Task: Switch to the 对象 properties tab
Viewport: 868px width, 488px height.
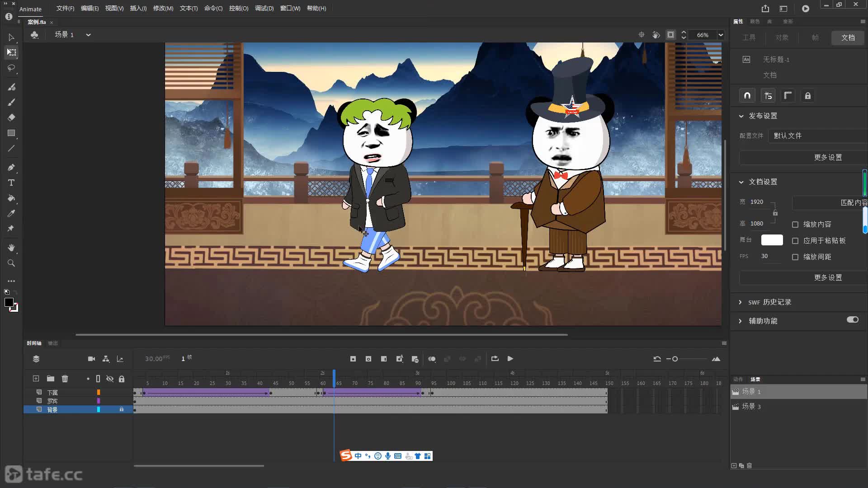Action: 782,38
